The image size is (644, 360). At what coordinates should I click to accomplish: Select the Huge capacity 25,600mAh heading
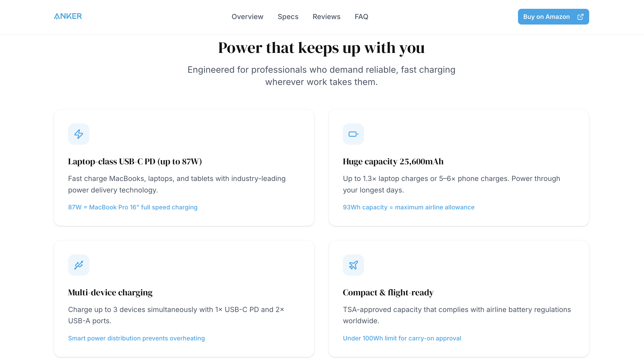(x=393, y=161)
